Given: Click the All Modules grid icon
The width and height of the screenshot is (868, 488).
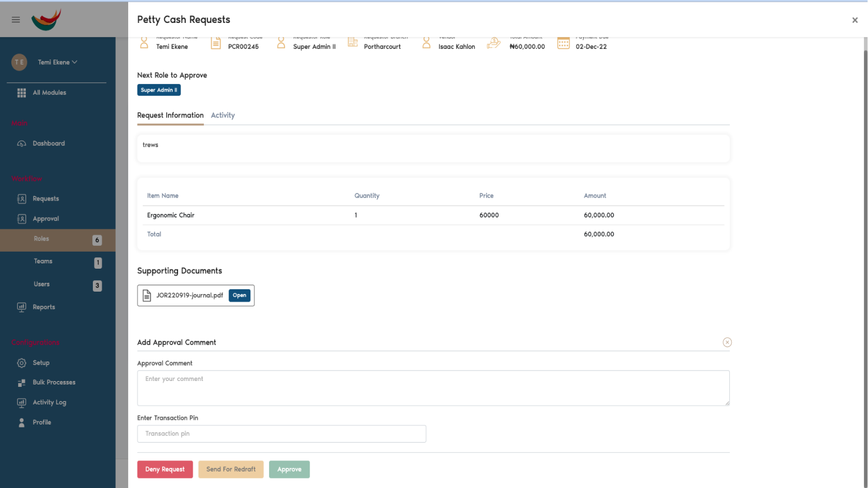Looking at the screenshot, I should [x=22, y=92].
